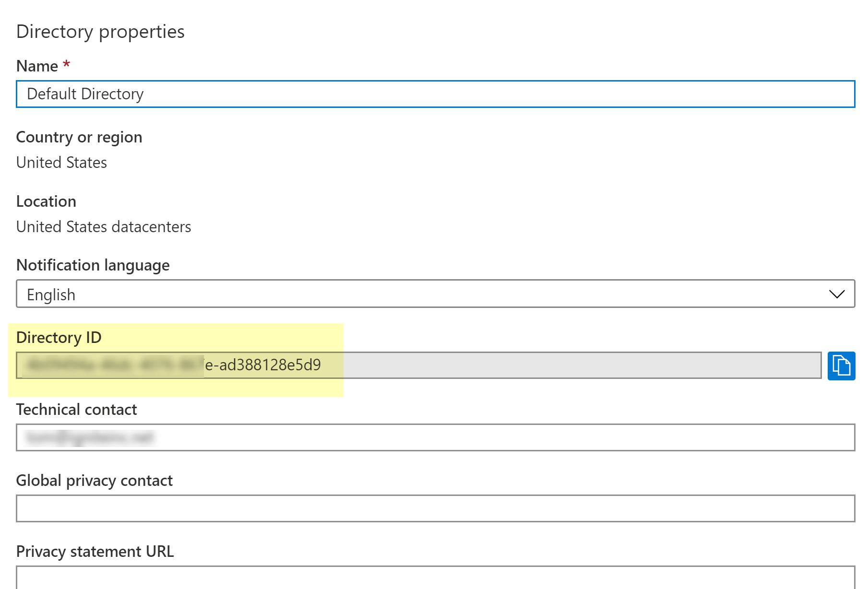Screen dimensions: 868x589
Task: Click into the Global privacy contact field
Action: tap(435, 508)
